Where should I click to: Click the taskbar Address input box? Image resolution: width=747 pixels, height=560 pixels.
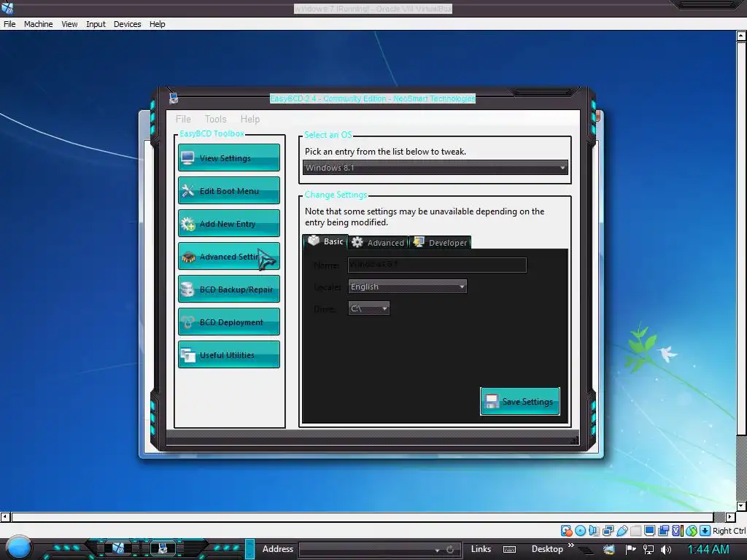pyautogui.click(x=366, y=550)
